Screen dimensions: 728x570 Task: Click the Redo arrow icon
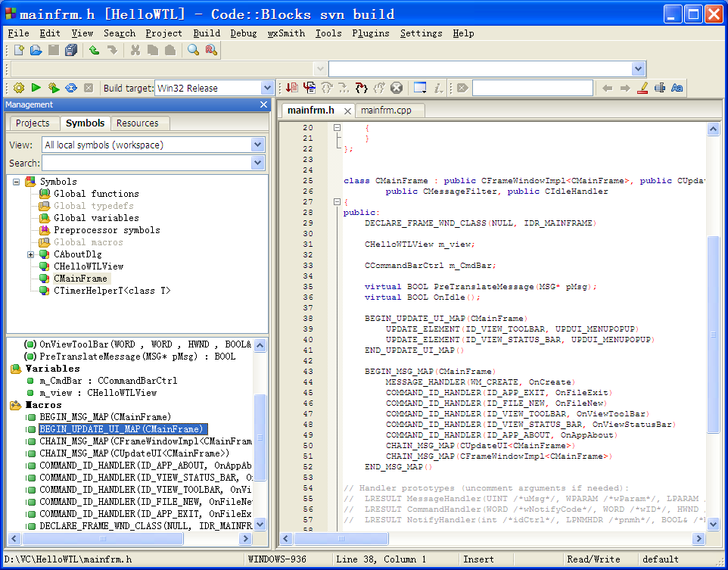pyautogui.click(x=112, y=50)
